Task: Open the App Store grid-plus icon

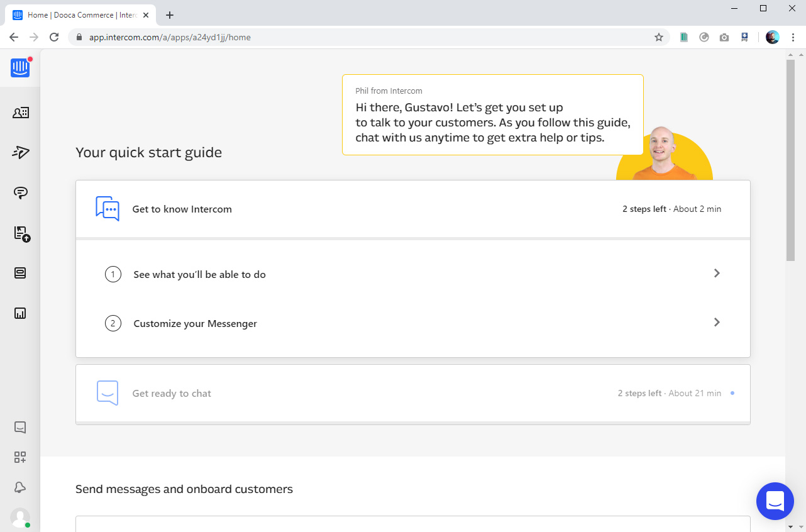Action: [x=20, y=457]
